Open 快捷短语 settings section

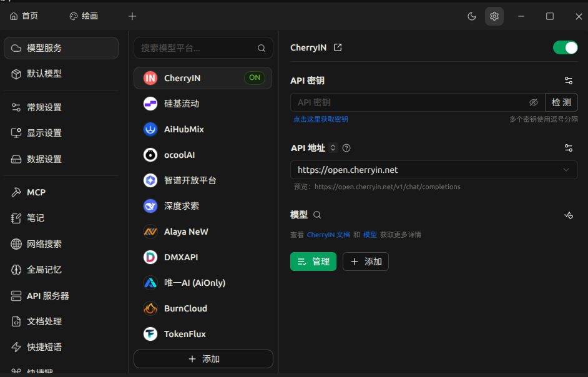pyautogui.click(x=61, y=347)
